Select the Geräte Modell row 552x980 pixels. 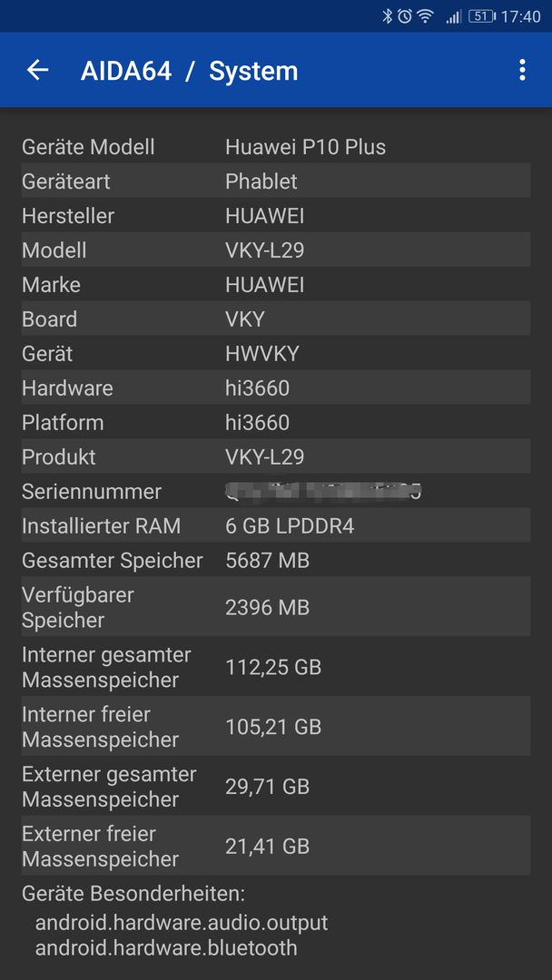click(x=276, y=147)
